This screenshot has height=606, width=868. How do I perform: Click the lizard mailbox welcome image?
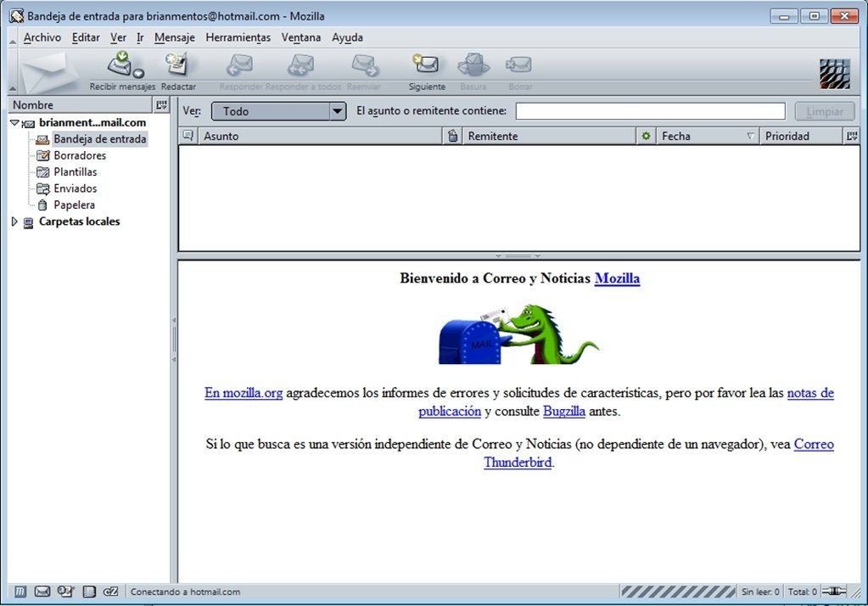[518, 334]
